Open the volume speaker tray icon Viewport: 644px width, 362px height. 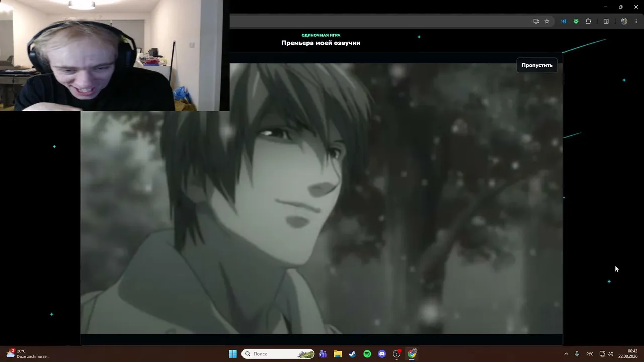[x=611, y=354]
